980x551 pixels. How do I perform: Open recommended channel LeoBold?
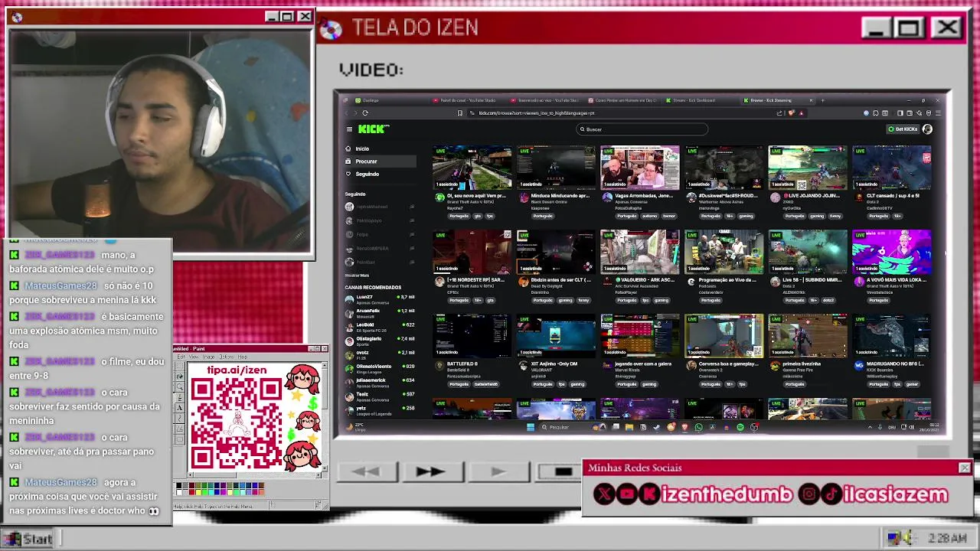click(379, 326)
